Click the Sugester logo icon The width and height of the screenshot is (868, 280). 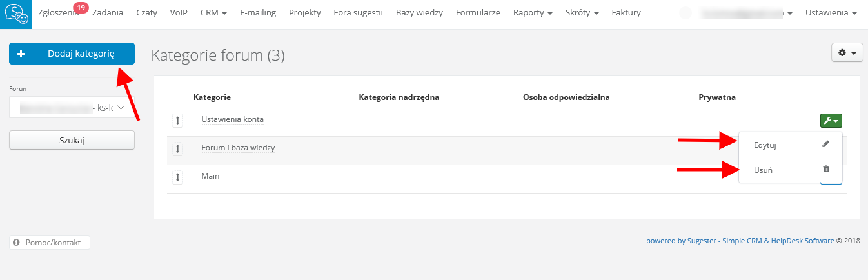[x=15, y=14]
